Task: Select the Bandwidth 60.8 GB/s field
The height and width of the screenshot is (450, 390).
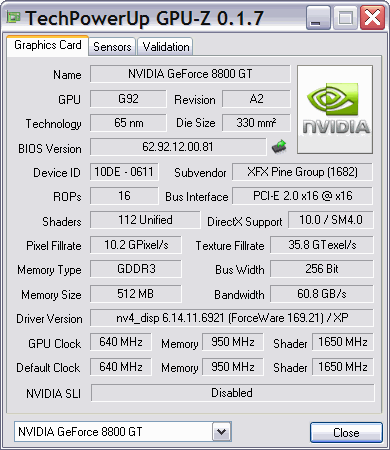Action: click(x=322, y=294)
